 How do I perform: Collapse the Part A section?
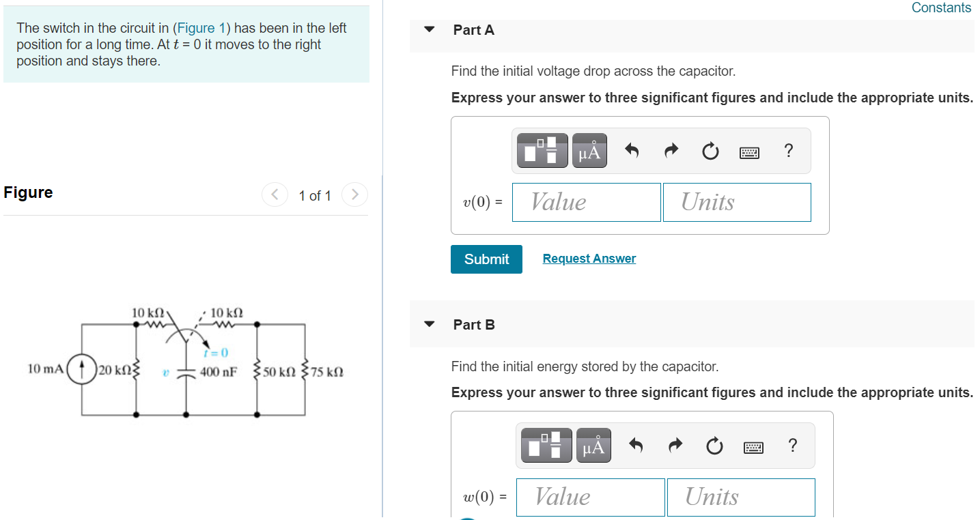click(429, 29)
